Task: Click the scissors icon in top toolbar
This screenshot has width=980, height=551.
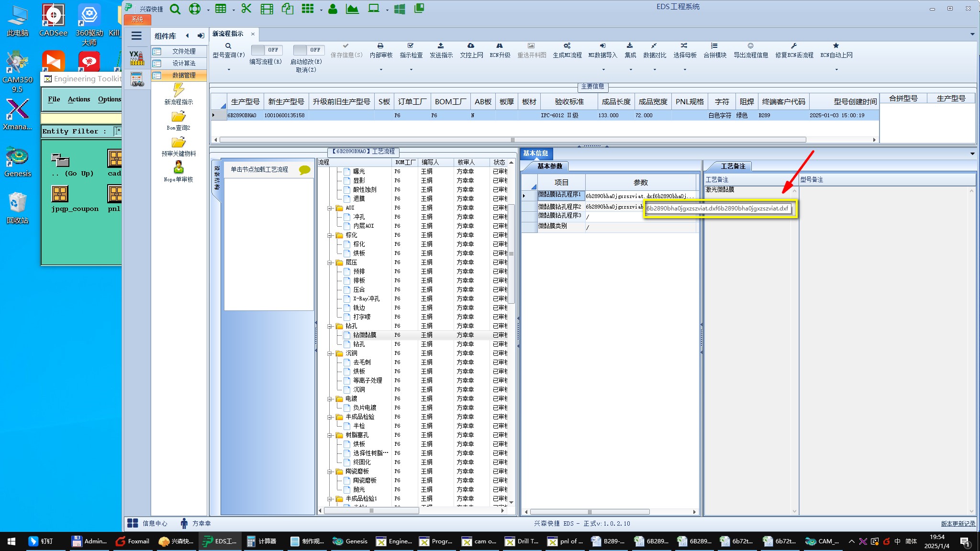Action: 246,9
